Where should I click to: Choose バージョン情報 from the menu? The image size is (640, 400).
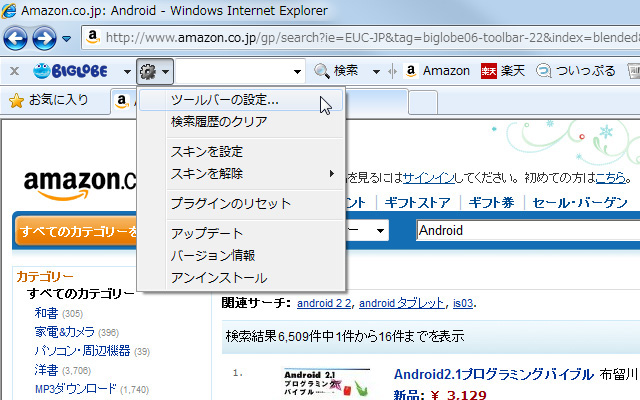click(x=241, y=256)
